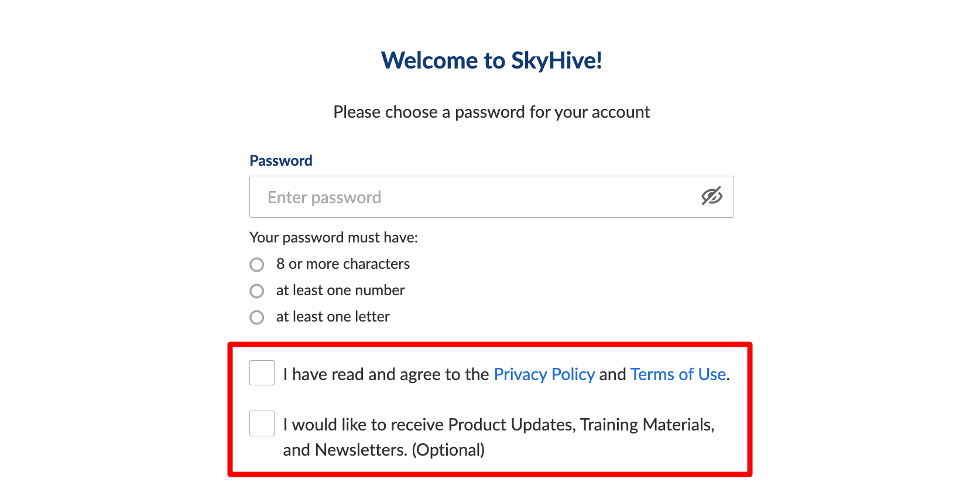Click the circle beside 8 or more characters
Screen dimensions: 980x499
257,265
